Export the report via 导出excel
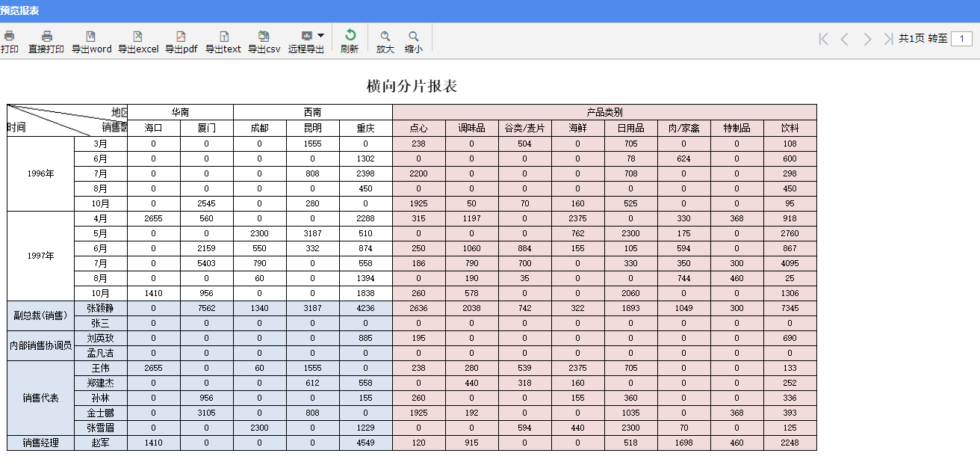The width and height of the screenshot is (980, 465). (137, 37)
